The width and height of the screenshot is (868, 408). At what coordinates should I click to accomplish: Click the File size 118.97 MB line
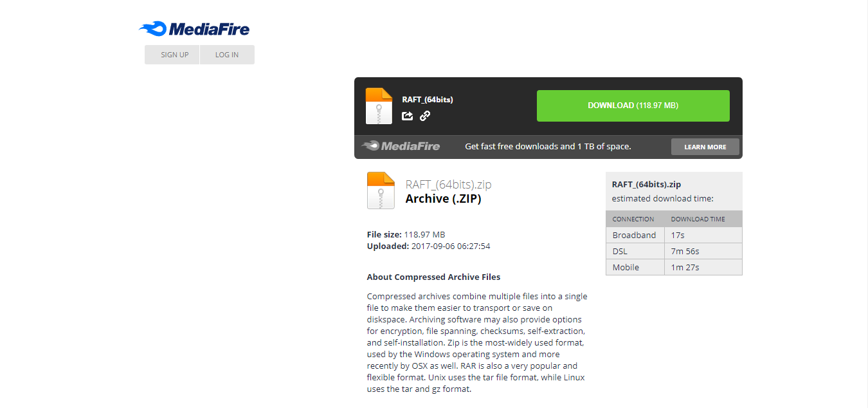click(406, 235)
